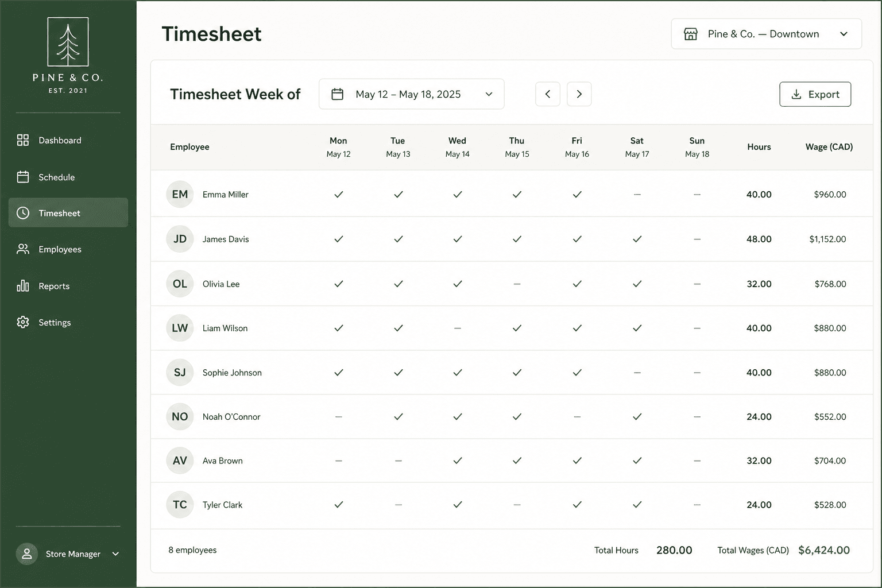The width and height of the screenshot is (882, 588).
Task: Toggle Sophie Johnson's Friday checkmark
Action: click(x=577, y=373)
